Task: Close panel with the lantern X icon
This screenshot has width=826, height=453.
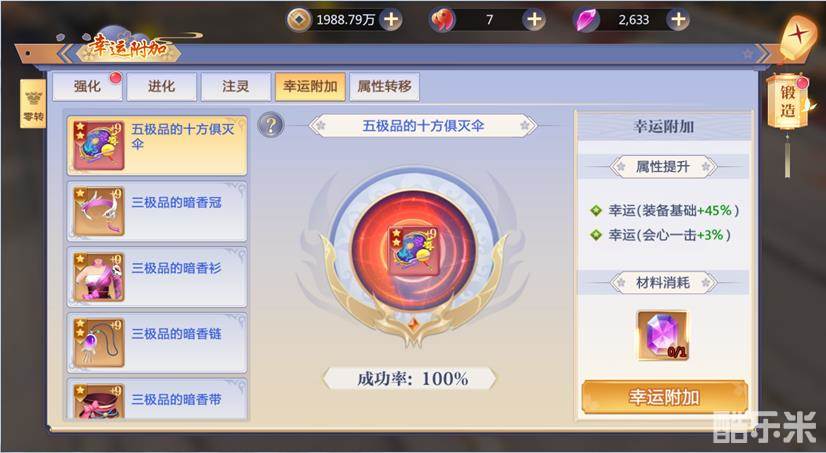Action: pyautogui.click(x=798, y=37)
